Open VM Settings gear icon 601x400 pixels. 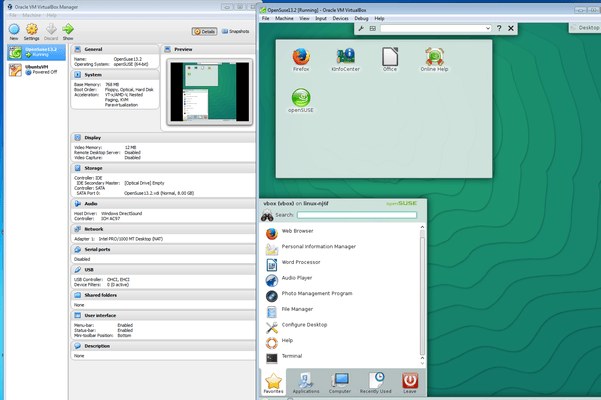pos(31,30)
